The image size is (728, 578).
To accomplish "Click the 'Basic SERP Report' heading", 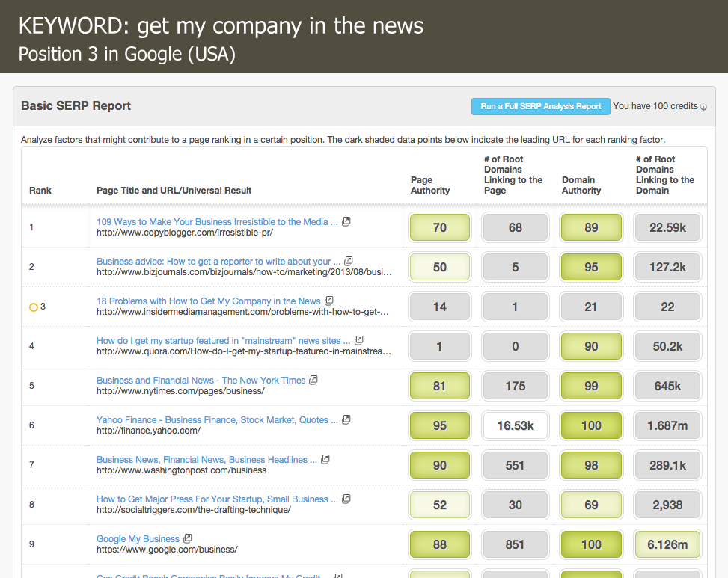I will click(x=76, y=105).
